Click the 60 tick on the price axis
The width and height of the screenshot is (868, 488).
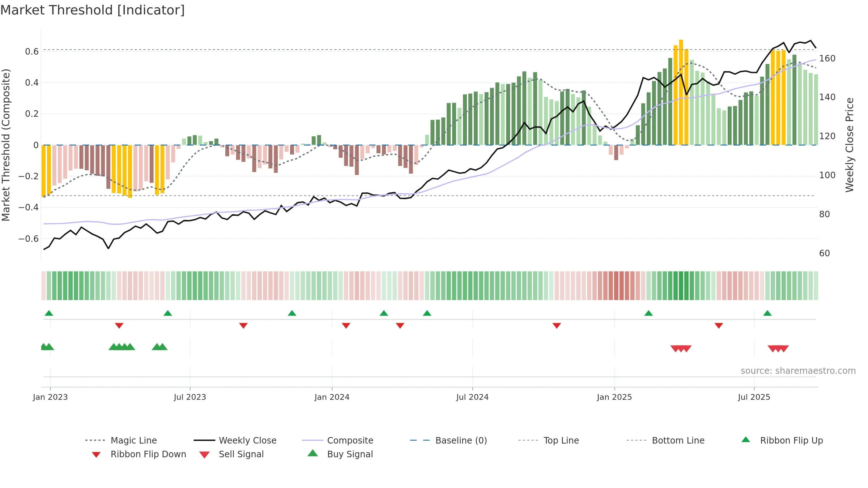pyautogui.click(x=825, y=253)
